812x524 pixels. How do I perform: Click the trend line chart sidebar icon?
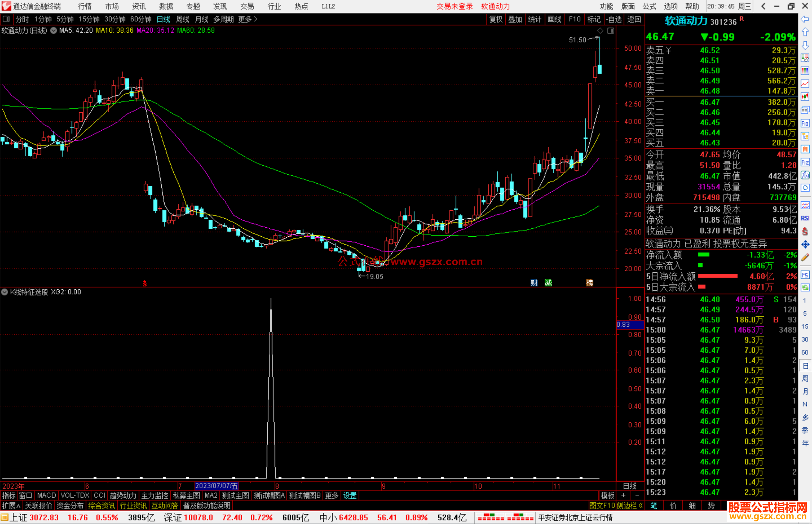(x=805, y=84)
